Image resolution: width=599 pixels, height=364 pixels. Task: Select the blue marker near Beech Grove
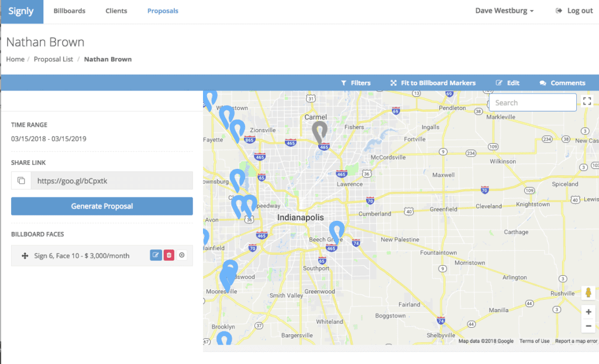(x=336, y=231)
